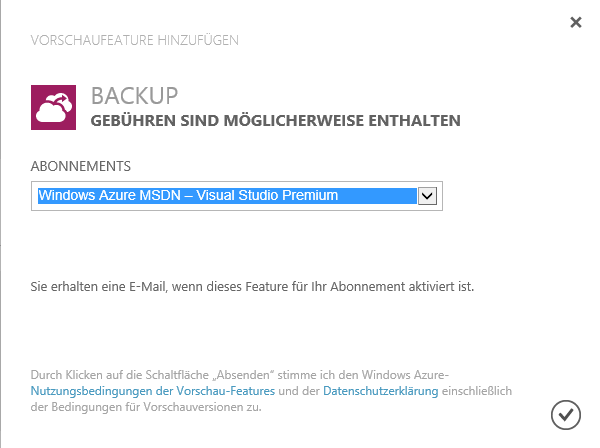Click the Backup cloud icon
This screenshot has width=600, height=448.
pos(54,107)
